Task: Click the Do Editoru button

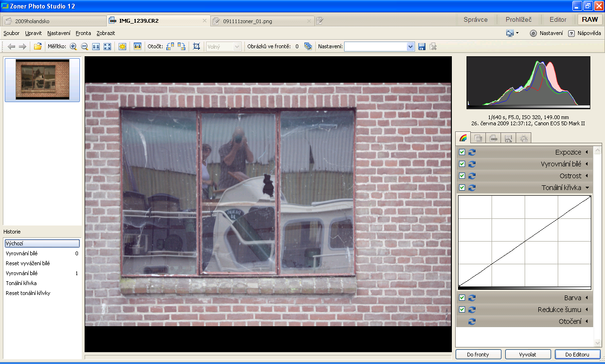Action: [578, 354]
